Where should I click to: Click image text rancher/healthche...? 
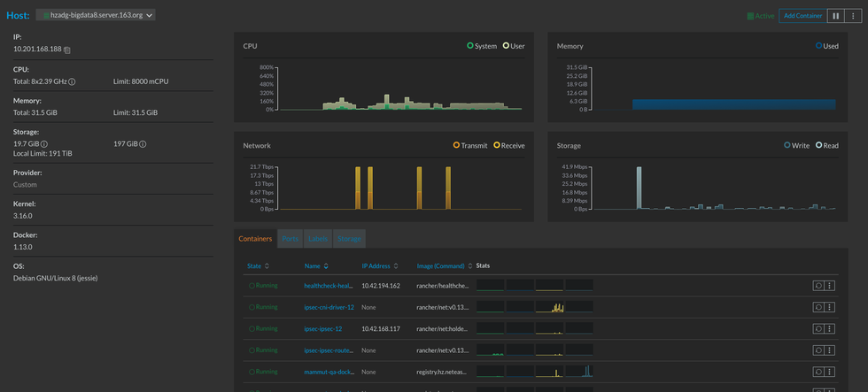[443, 286]
